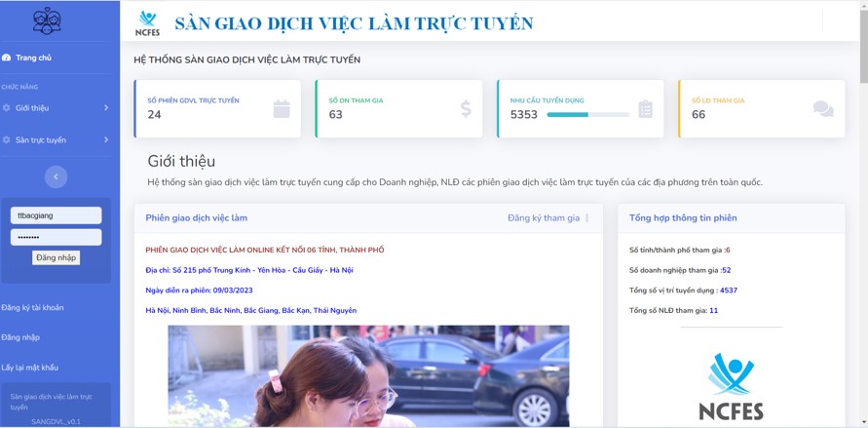Click the SANGDVL_v0.1 version text

(x=56, y=422)
